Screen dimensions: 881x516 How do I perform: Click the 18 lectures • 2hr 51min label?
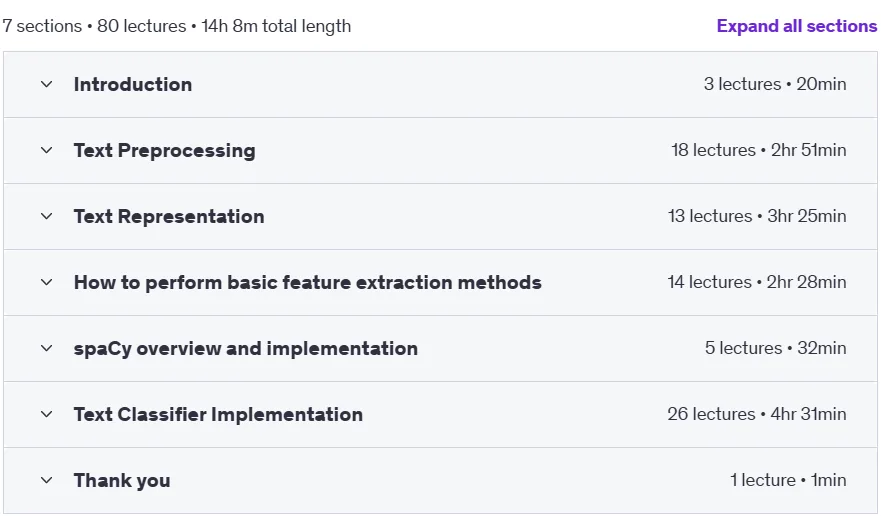point(759,150)
